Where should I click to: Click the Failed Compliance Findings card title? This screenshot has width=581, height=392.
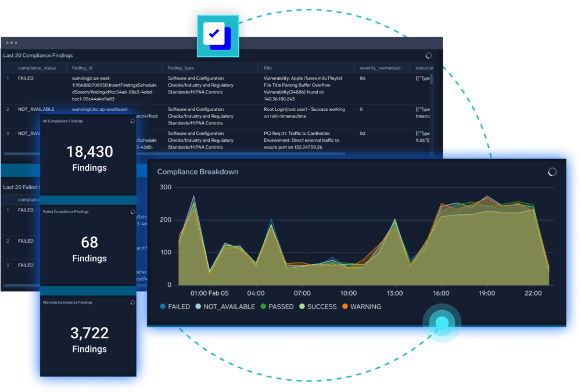66,212
